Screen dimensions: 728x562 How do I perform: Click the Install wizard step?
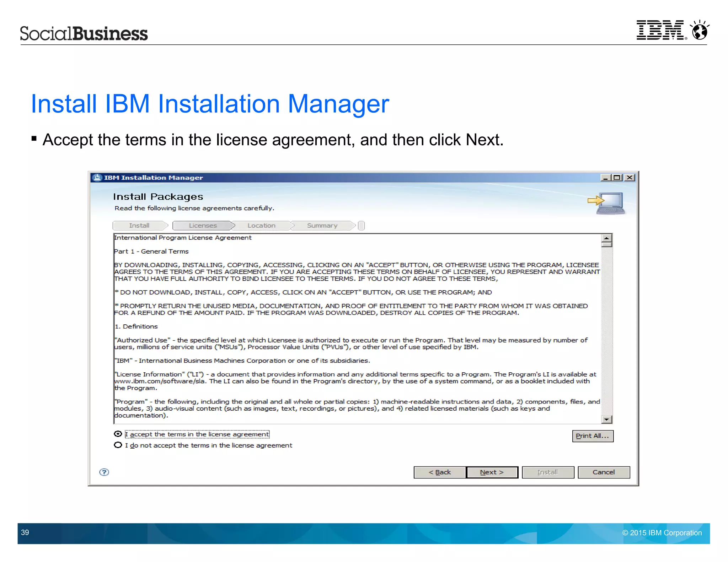coord(140,226)
